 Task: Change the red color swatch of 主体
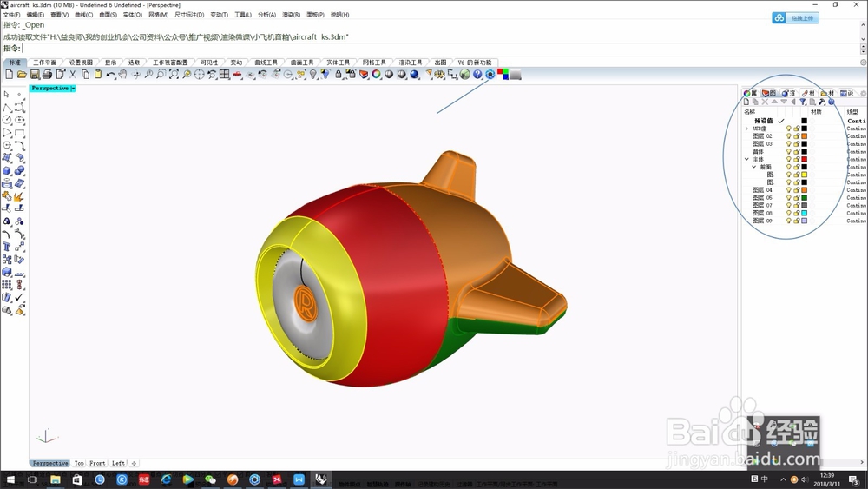(805, 160)
